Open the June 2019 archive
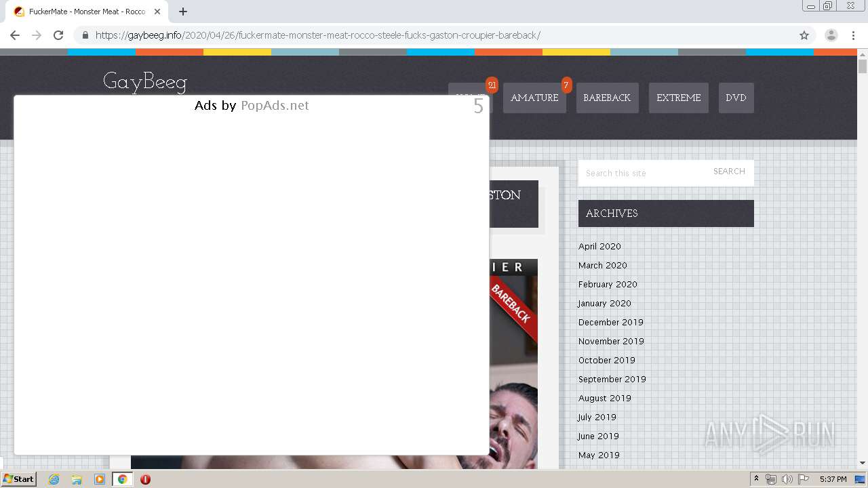868x488 pixels. 598,436
